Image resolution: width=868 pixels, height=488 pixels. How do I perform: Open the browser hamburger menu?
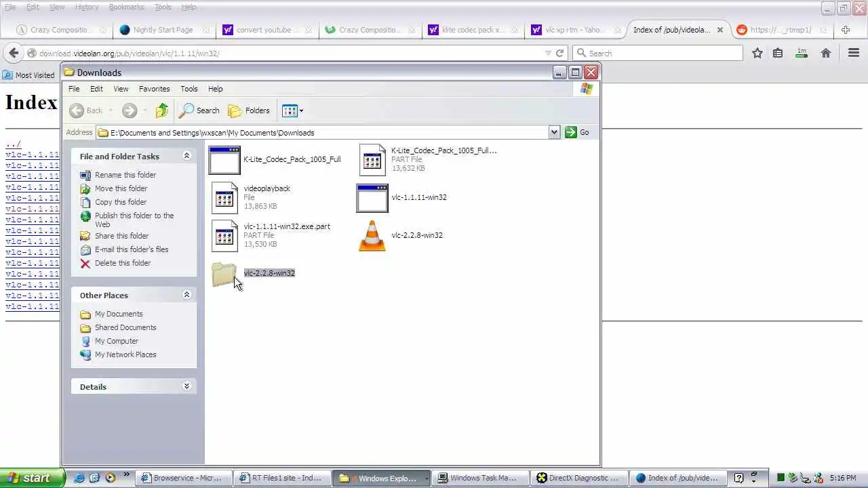pyautogui.click(x=853, y=53)
